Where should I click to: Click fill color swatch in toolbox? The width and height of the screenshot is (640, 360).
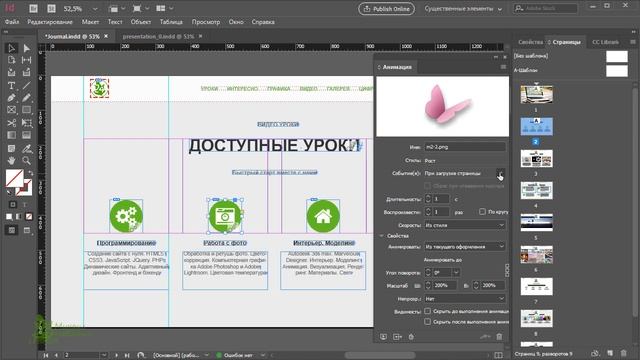[x=14, y=178]
